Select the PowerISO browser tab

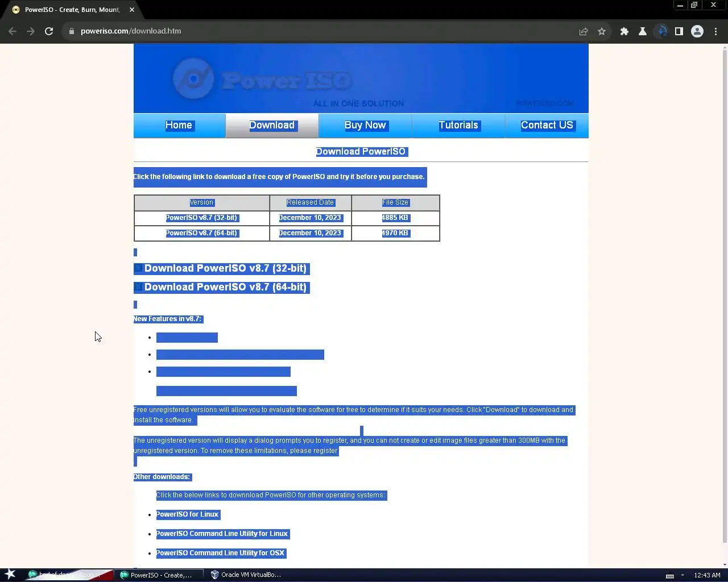73,10
